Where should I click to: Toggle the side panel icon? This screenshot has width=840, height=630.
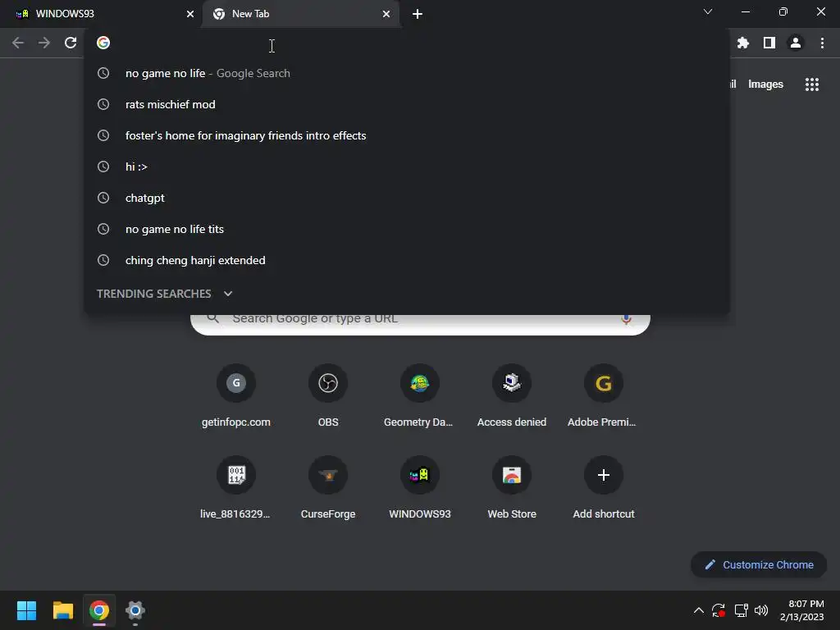769,43
